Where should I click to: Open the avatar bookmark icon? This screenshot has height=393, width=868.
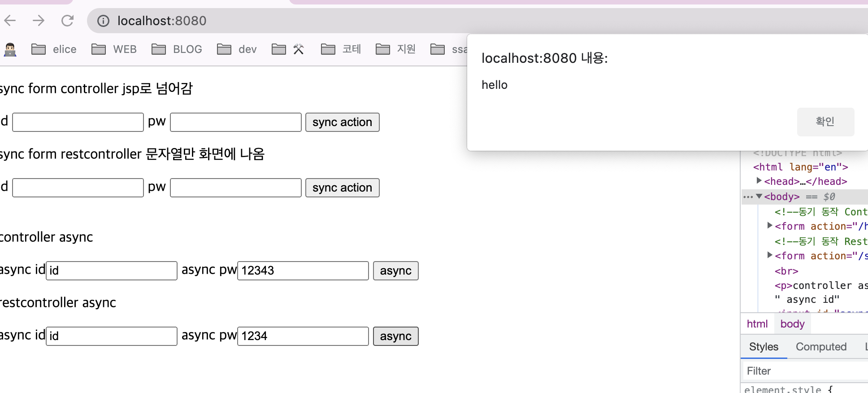point(10,49)
